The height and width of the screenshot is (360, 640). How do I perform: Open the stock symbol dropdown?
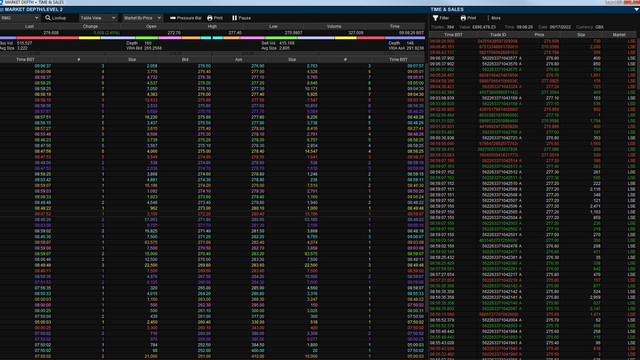coord(20,18)
